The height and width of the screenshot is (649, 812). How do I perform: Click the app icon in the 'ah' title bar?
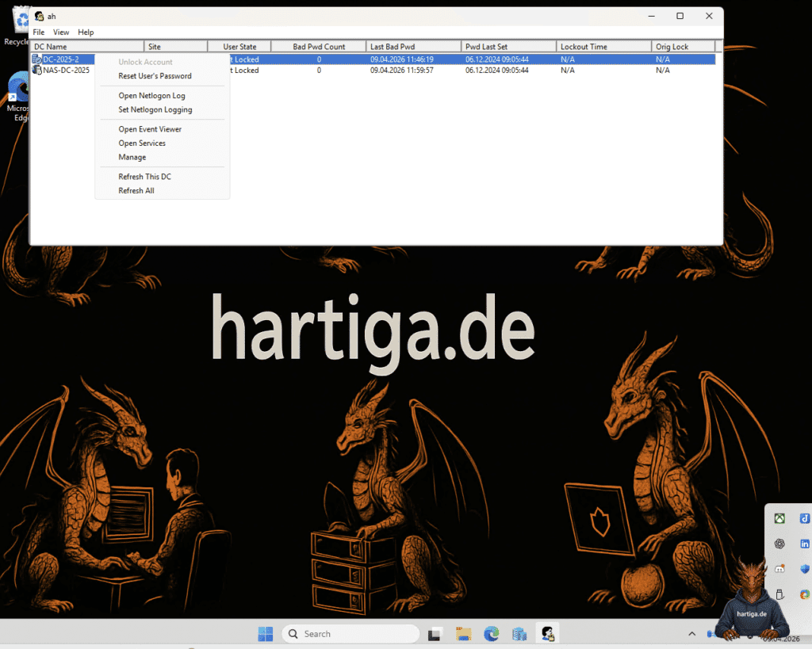[40, 16]
